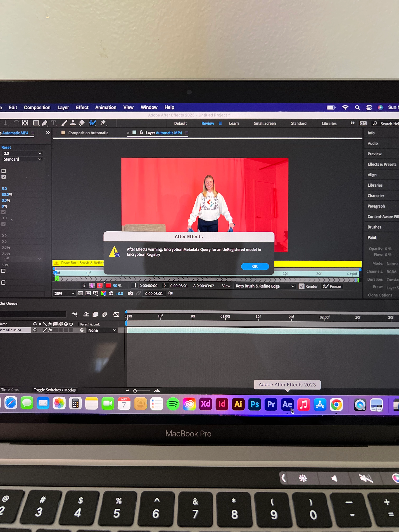
Task: Open the Parent & Link None dropdown
Action: coord(102,330)
